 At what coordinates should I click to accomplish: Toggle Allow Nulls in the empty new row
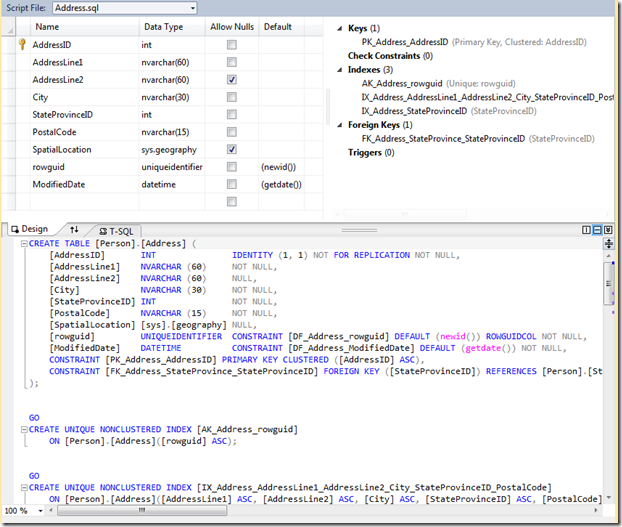click(232, 202)
